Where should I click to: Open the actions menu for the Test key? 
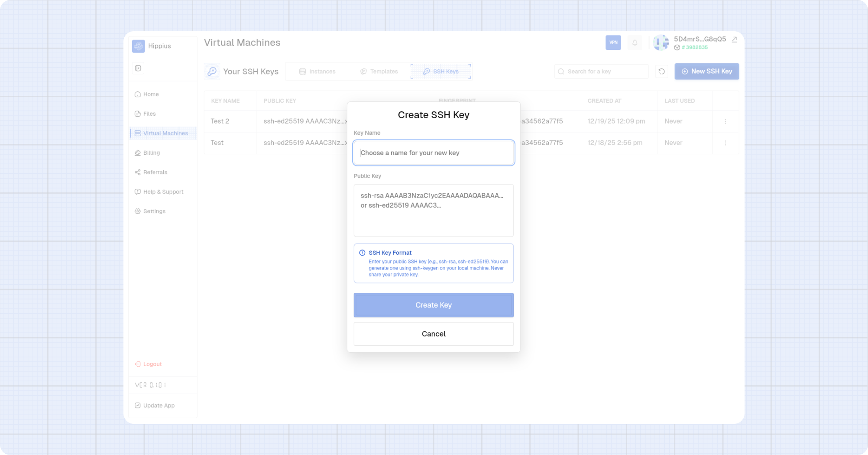[x=725, y=143]
